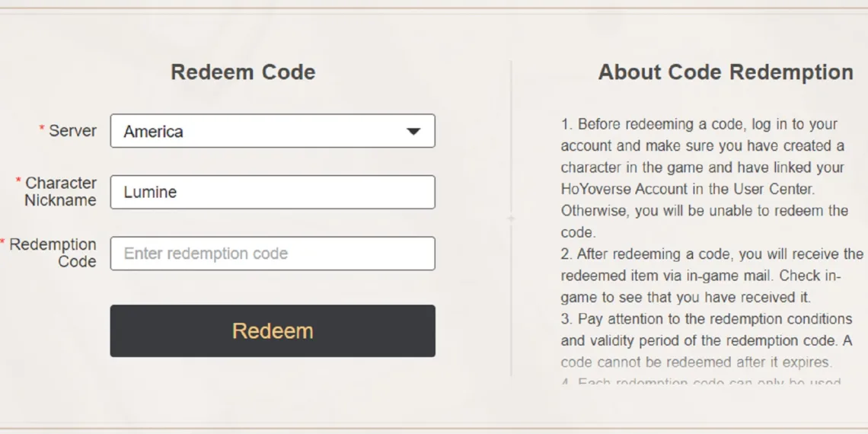Click the dark Redeem button
This screenshot has width=868, height=434.
coord(273,331)
